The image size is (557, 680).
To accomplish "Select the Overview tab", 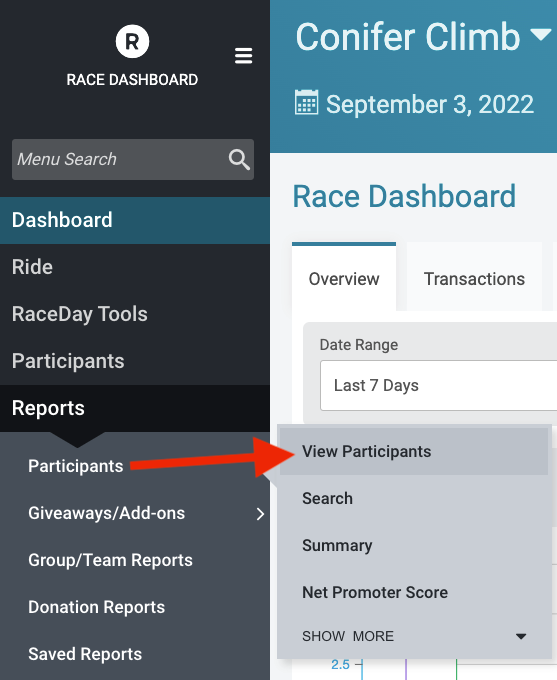I will [344, 278].
